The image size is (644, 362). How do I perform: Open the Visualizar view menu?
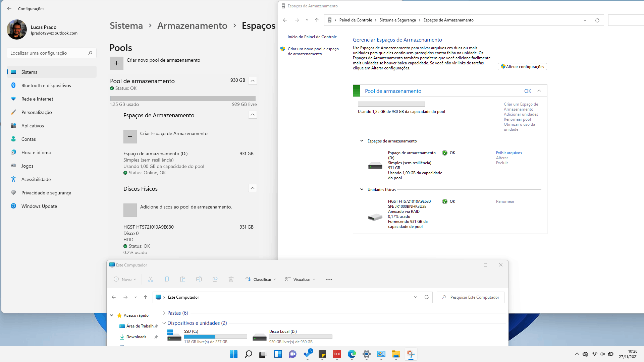coord(300,279)
